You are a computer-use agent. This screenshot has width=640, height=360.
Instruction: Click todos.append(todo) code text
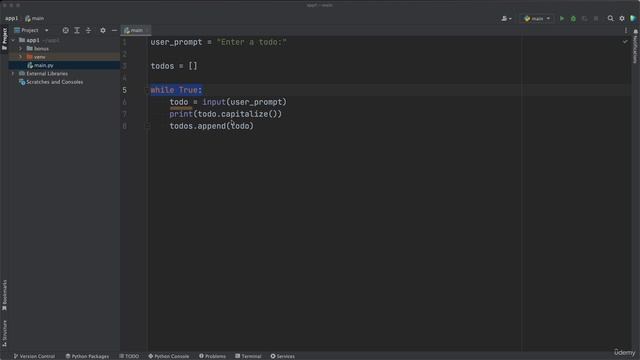pos(211,126)
